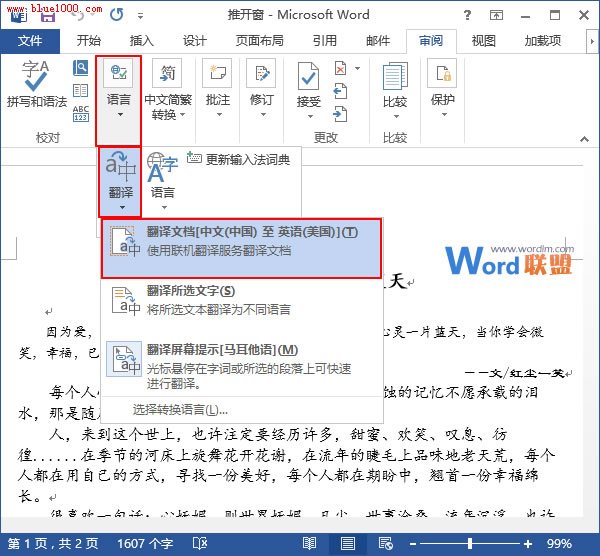Open the Research pane magnifier icon
600x556 pixels.
click(x=81, y=68)
